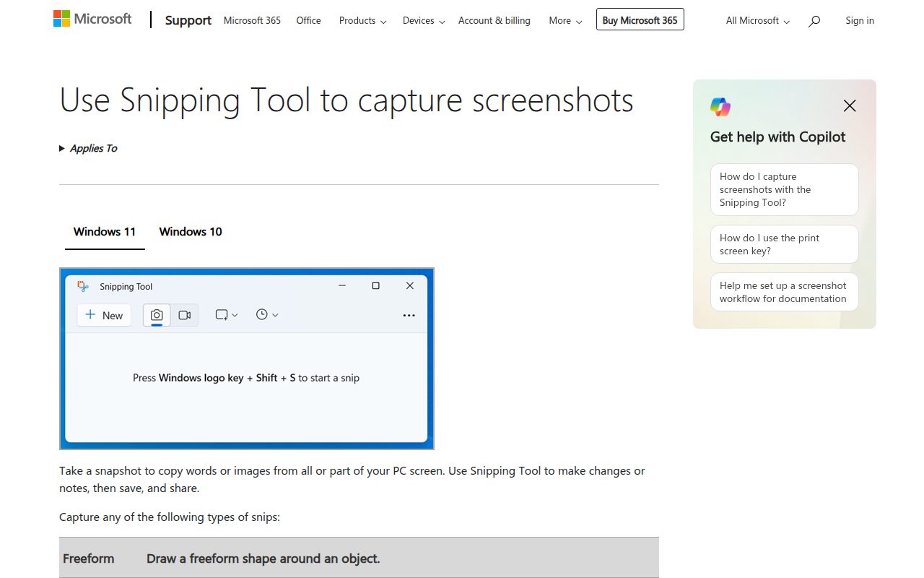924x578 pixels.
Task: Click Snipping Tool app icon in image
Action: pyautogui.click(x=83, y=286)
